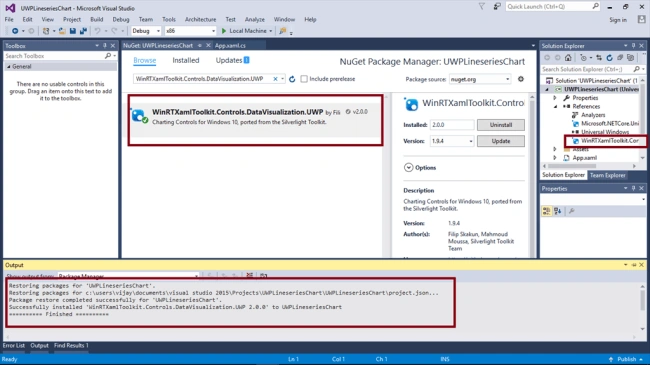
Task: Click the Quick Launch search field
Action: [x=552, y=7]
